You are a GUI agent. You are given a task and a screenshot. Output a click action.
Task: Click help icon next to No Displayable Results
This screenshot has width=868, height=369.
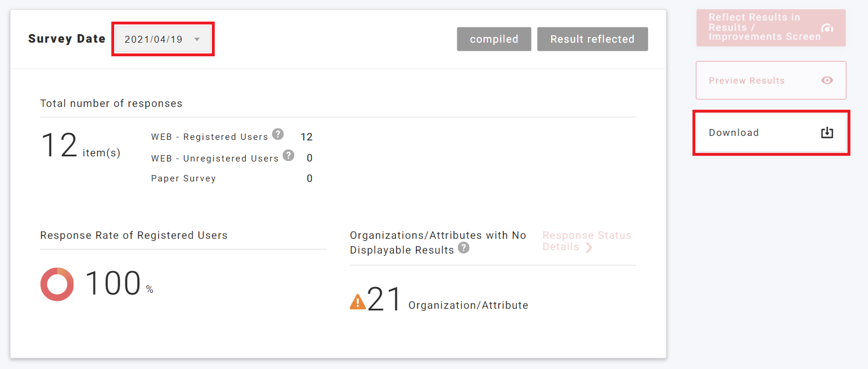[464, 248]
